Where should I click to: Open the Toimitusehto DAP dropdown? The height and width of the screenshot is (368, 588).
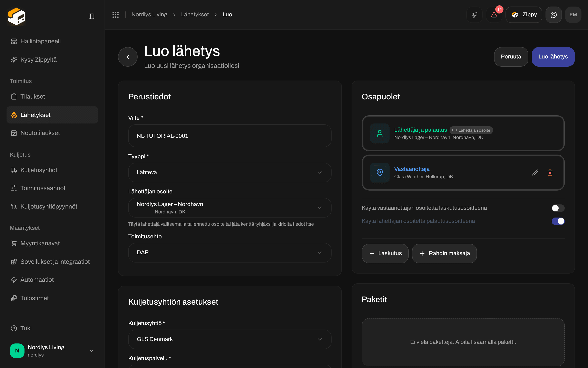pos(230,253)
